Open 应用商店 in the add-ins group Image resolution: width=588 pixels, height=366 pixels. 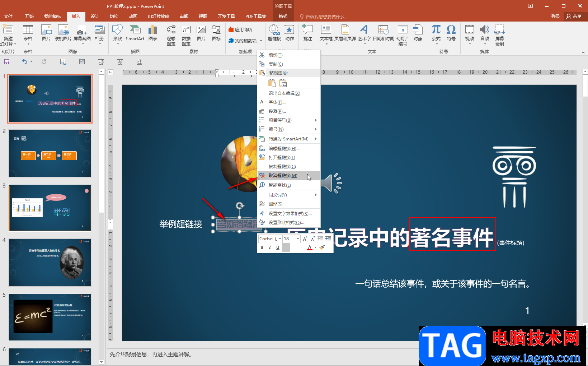point(240,29)
